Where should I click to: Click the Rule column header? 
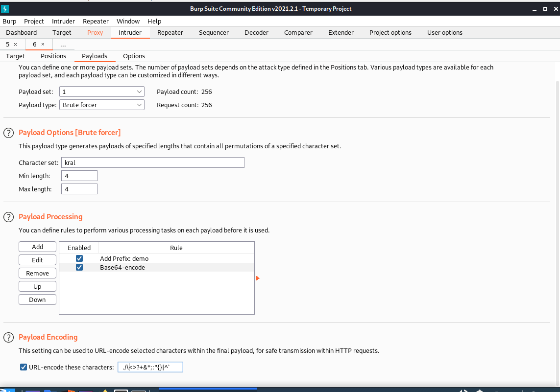pos(176,248)
